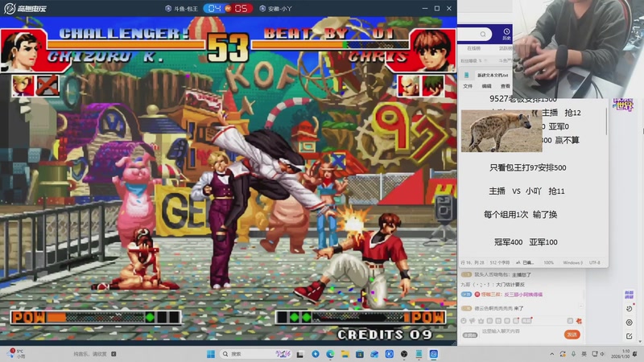The height and width of the screenshot is (362, 644).
Task: Click the 行 16, 列 28 position indicator
Action: pos(473,262)
